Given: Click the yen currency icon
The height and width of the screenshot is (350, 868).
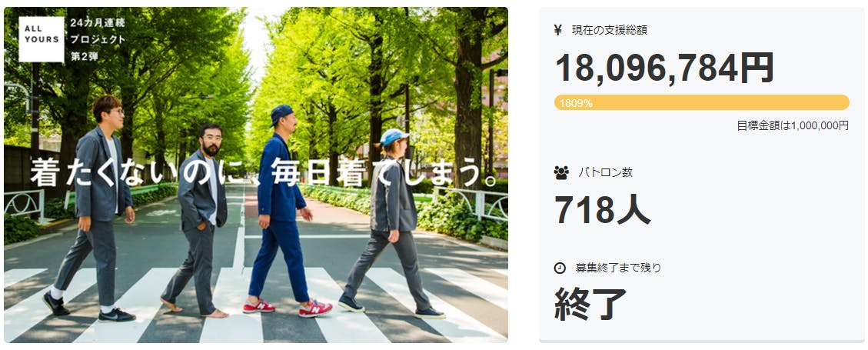Looking at the screenshot, I should (x=558, y=30).
